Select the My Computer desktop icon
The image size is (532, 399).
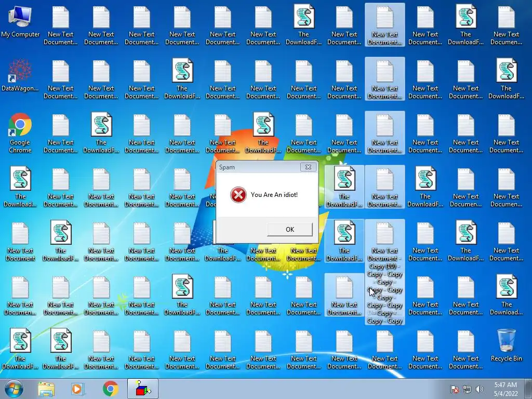click(20, 22)
